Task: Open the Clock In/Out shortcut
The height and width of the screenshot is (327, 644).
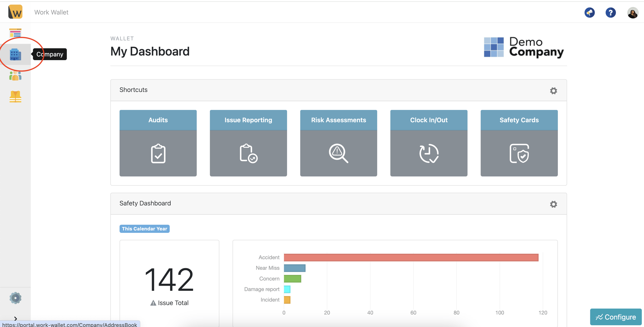Action: (x=429, y=143)
